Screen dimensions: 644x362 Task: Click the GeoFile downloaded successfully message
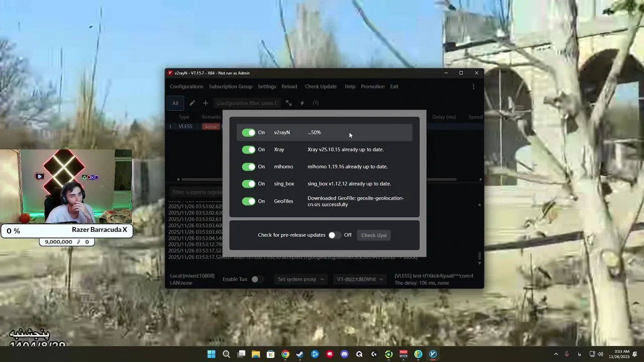(x=356, y=201)
